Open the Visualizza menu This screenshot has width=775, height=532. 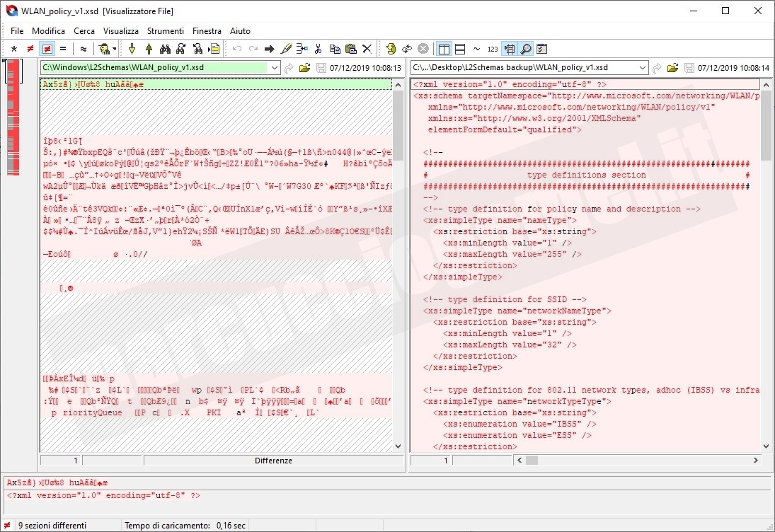[120, 30]
